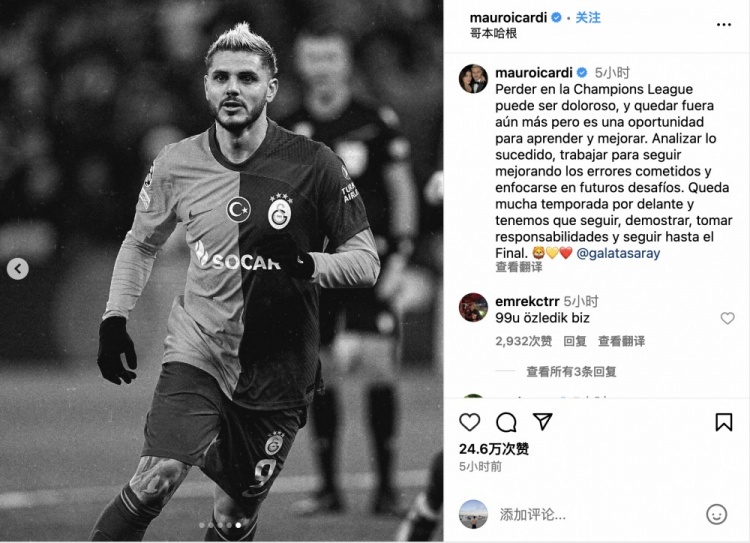Open the @galatasaray mention link
This screenshot has height=543, width=750.
(x=618, y=253)
